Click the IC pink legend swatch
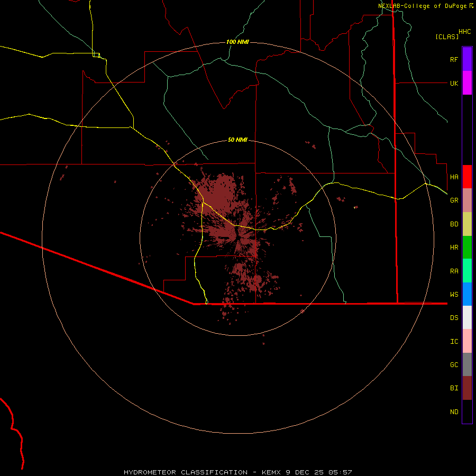This screenshot has width=476, height=476. pyautogui.click(x=467, y=341)
